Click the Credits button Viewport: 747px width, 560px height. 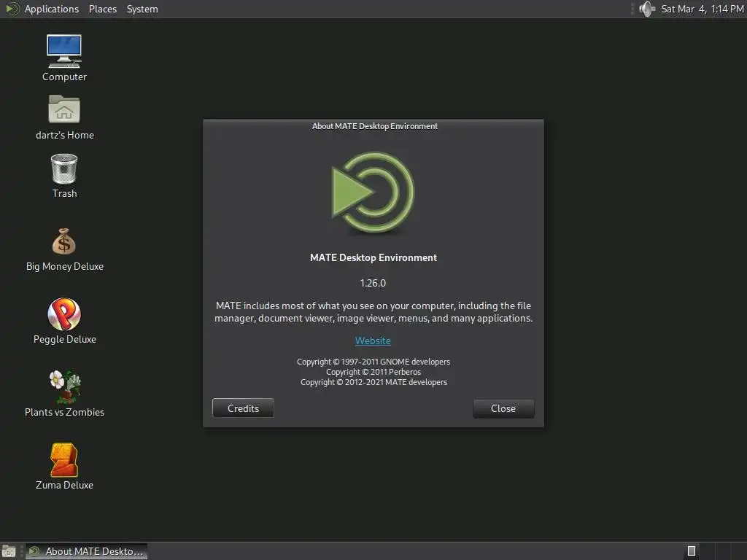coord(243,408)
